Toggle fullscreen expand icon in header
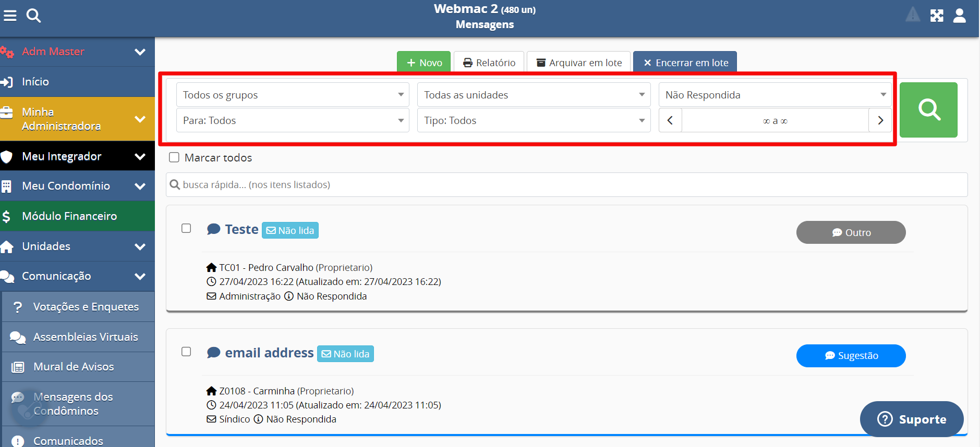 pos(936,16)
